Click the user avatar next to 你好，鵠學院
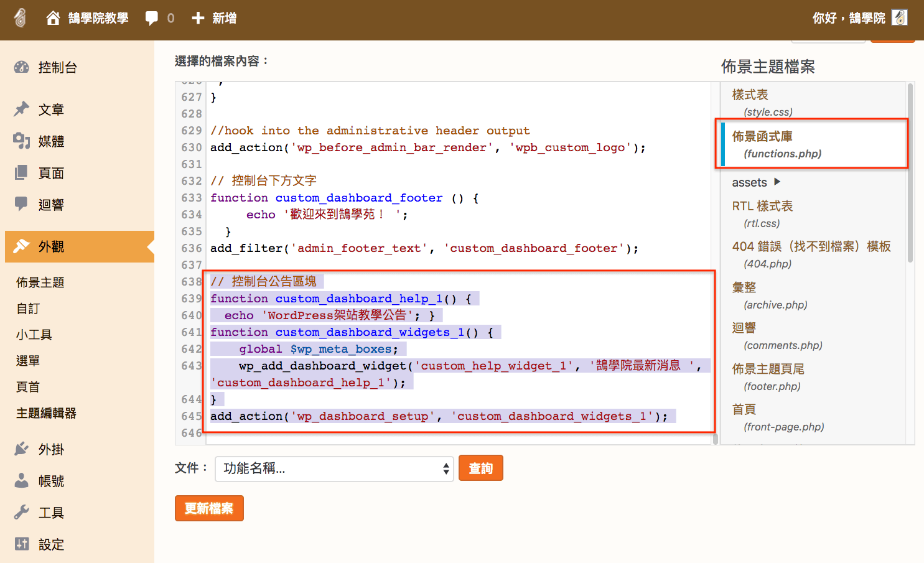Image resolution: width=924 pixels, height=563 pixels. pos(900,17)
